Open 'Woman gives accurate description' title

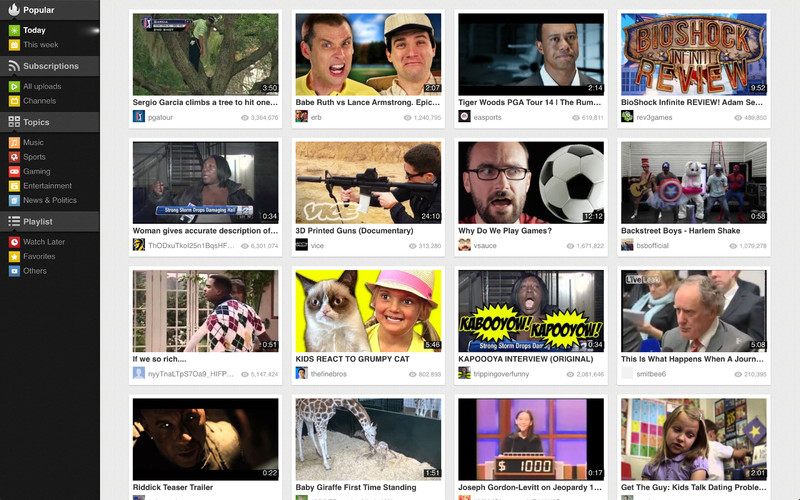tap(206, 231)
